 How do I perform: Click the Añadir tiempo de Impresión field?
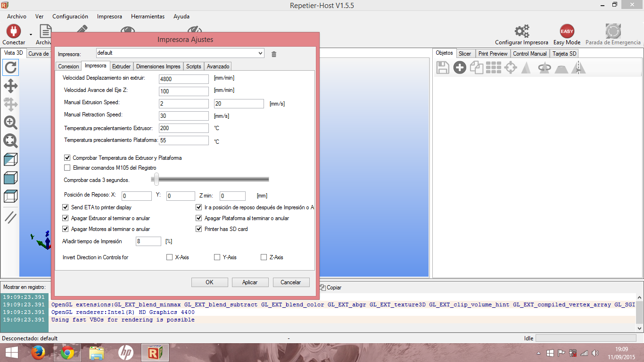[149, 241]
